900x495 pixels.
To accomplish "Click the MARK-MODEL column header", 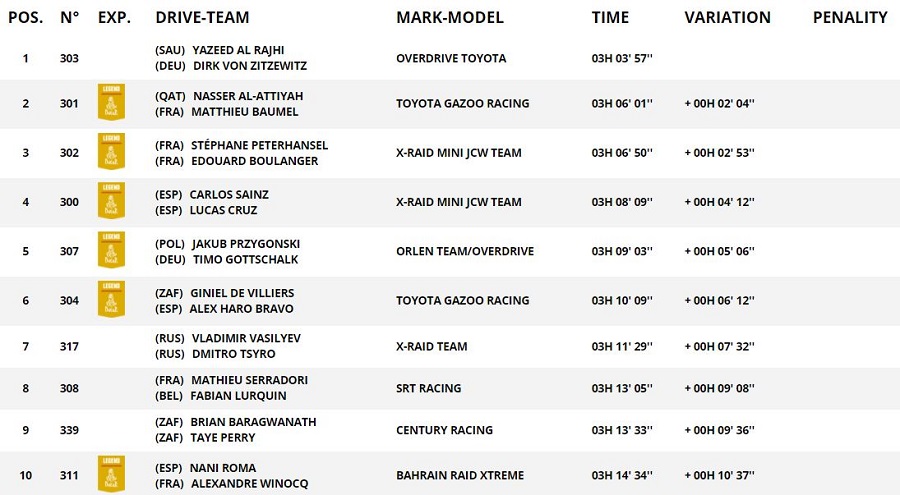I will [449, 17].
